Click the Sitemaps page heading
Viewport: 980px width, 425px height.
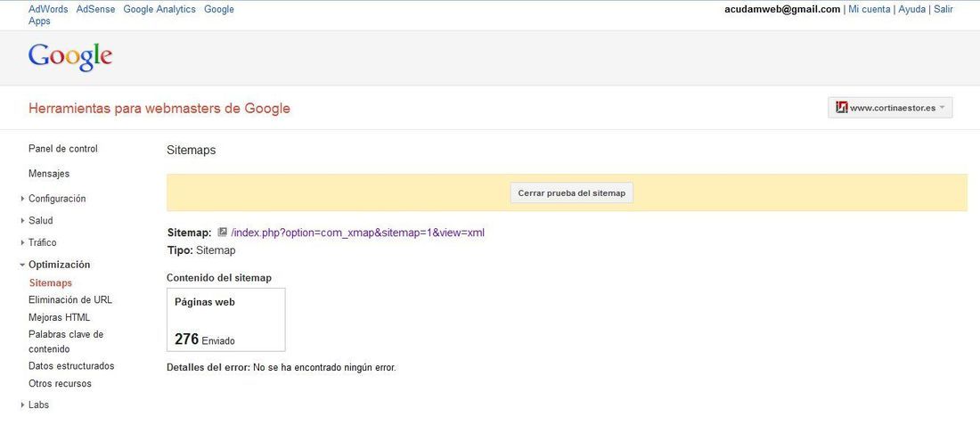pos(192,150)
